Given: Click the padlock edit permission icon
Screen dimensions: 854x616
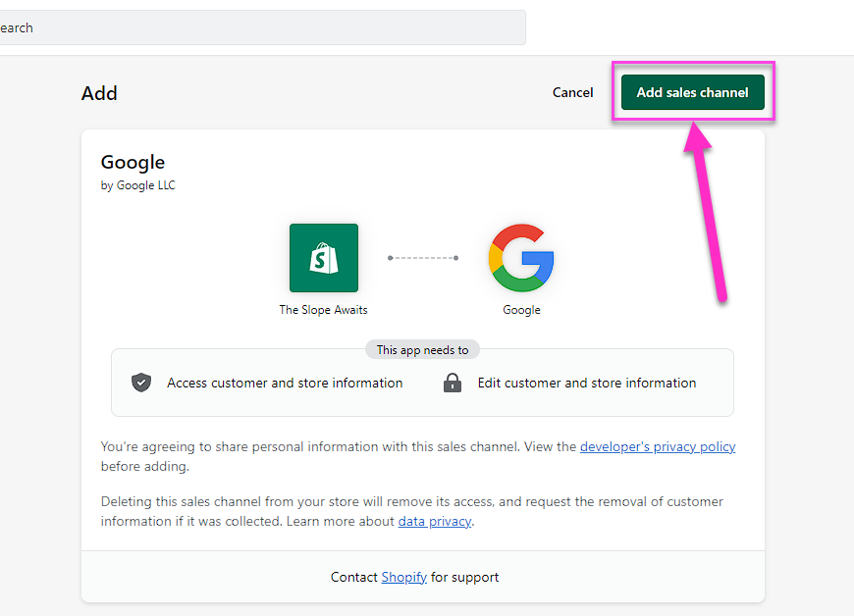Looking at the screenshot, I should click(x=453, y=383).
